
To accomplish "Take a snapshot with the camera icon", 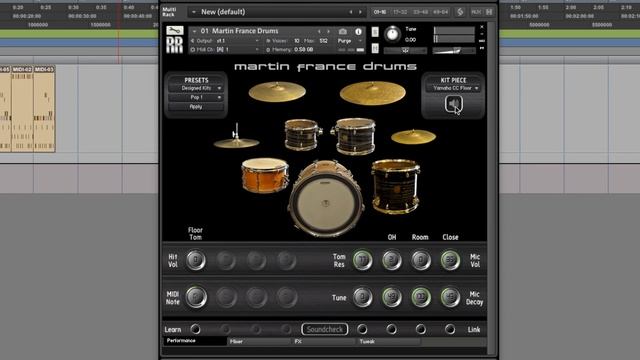I will tap(342, 31).
